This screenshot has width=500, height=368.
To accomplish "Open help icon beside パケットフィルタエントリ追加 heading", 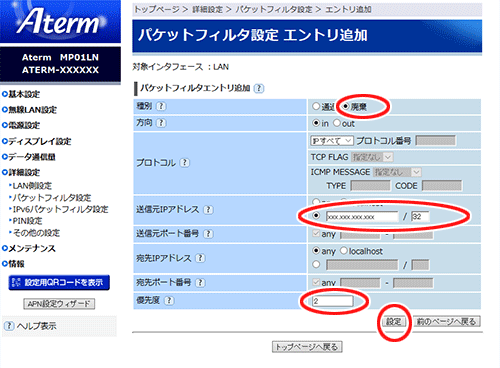I will tap(259, 88).
